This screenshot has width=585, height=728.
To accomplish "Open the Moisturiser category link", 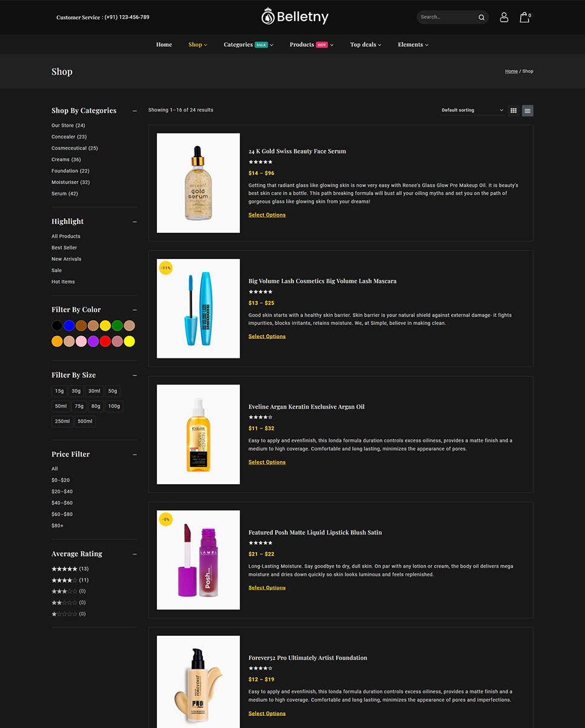I will point(65,182).
